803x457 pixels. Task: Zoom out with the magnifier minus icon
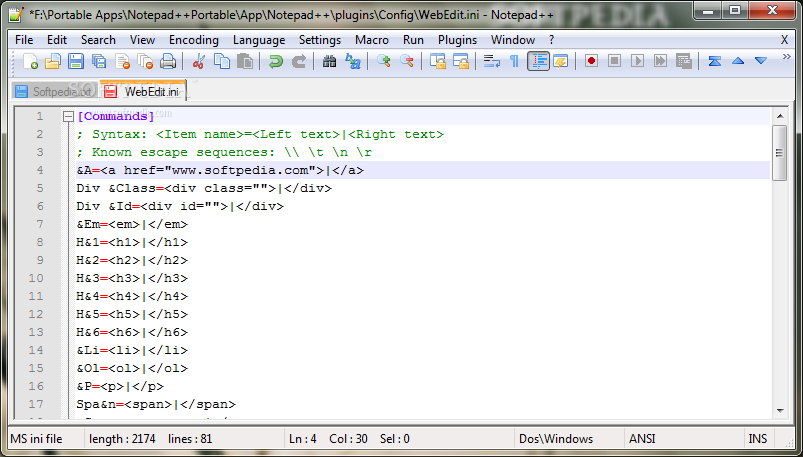pos(407,61)
